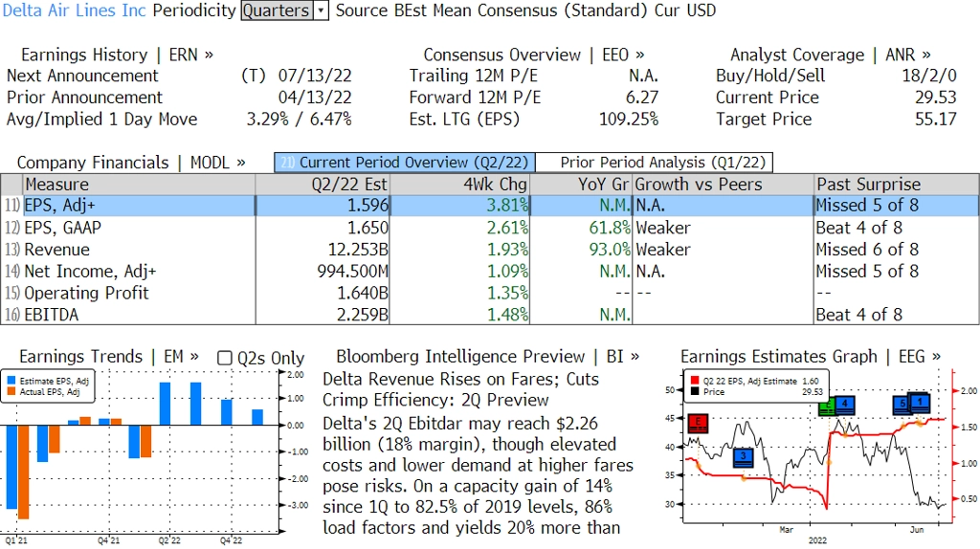
Task: Click the Delta Air Lines Inc name
Action: click(75, 11)
